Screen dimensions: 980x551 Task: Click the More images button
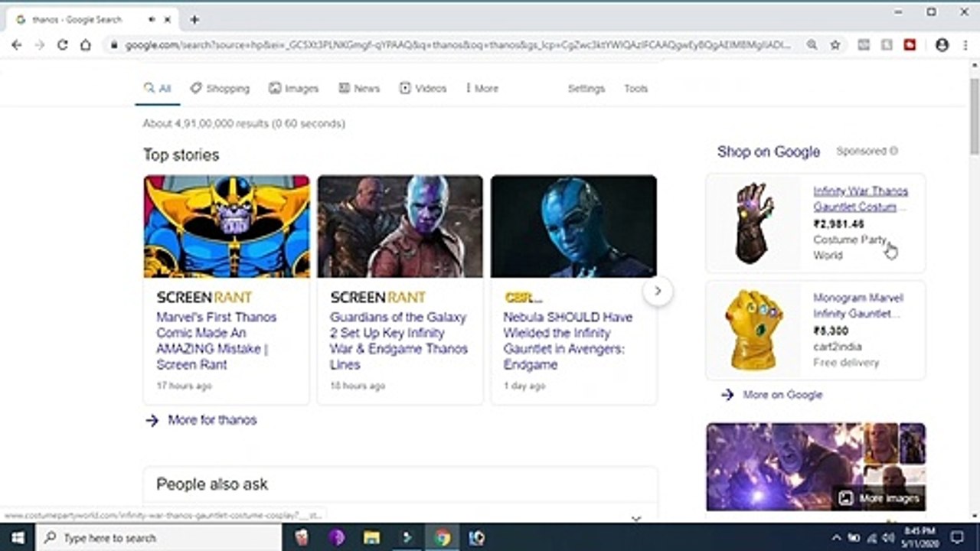tap(879, 498)
